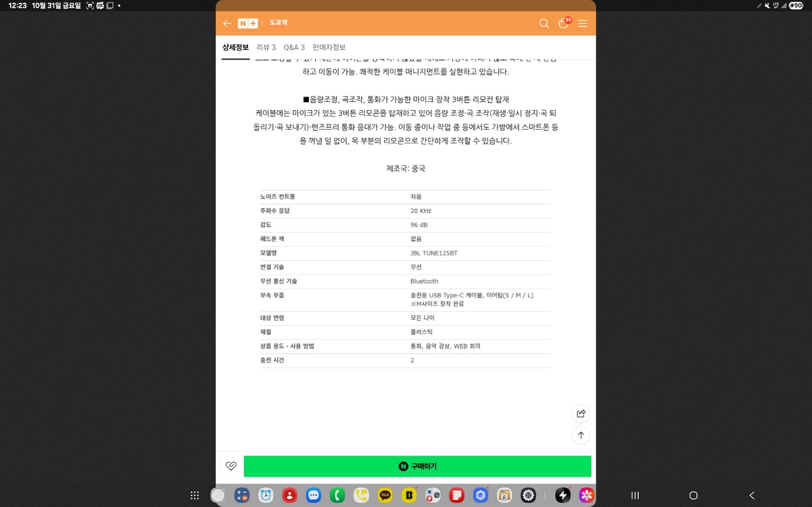Image resolution: width=812 pixels, height=507 pixels.
Task: Select the model name JBL TUNE125BT
Action: (x=434, y=253)
